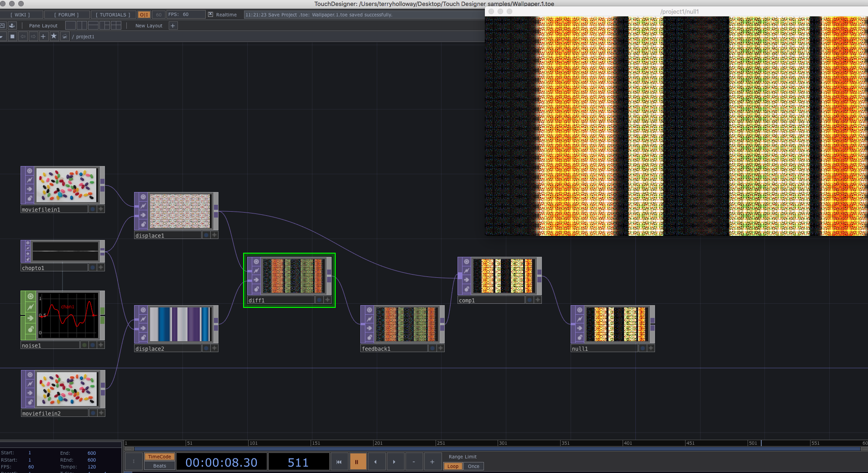Click the bypass arrow icon on displace1
Viewport: 868px width, 473px height.
(143, 215)
